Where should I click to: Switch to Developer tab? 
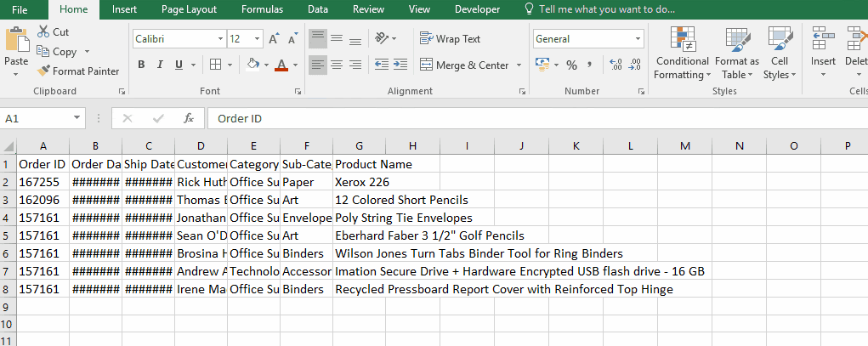[477, 9]
